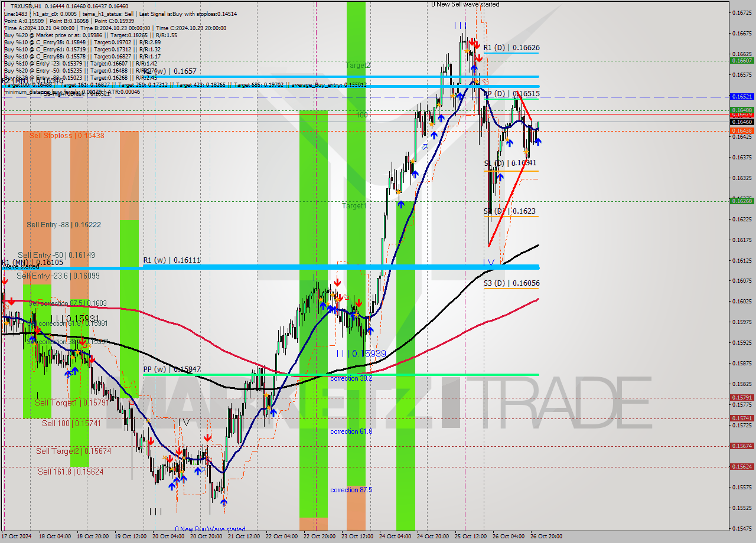Select the I I I 0.15931 wave label
Image resolution: width=756 pixels, height=543 pixels.
pyautogui.click(x=74, y=318)
